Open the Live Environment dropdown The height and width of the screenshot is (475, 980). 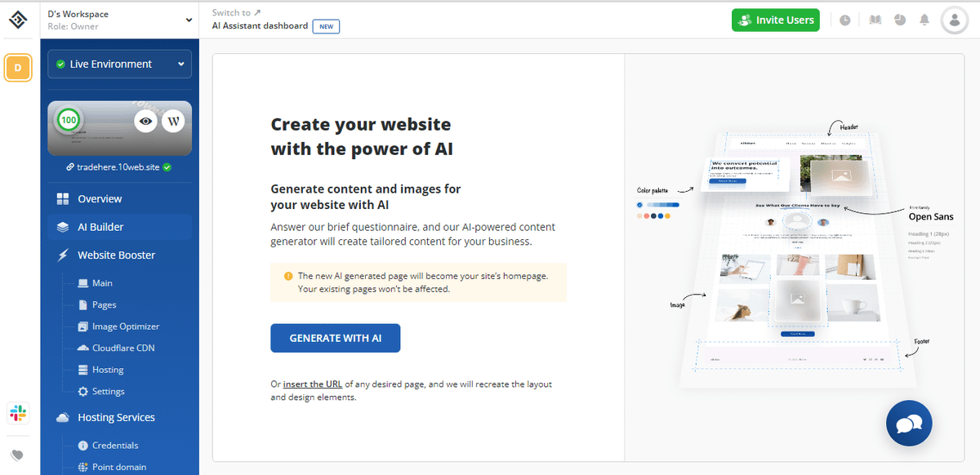[119, 64]
